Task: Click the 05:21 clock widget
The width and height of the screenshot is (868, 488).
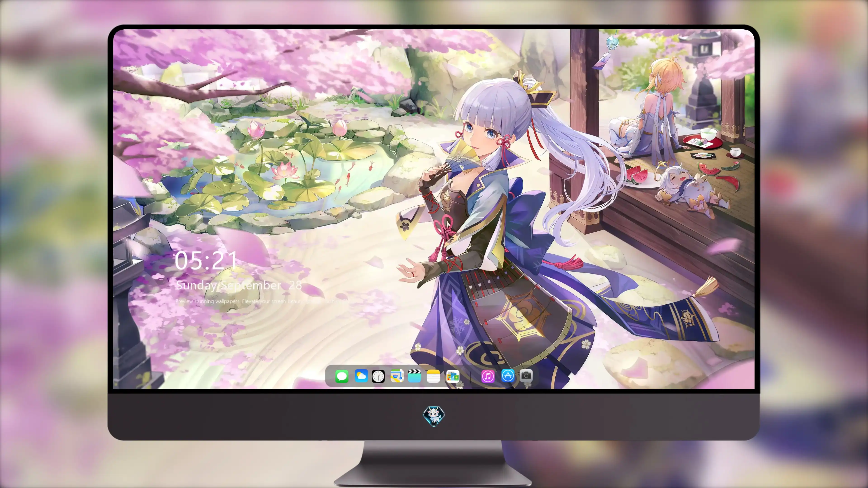Action: pyautogui.click(x=206, y=261)
